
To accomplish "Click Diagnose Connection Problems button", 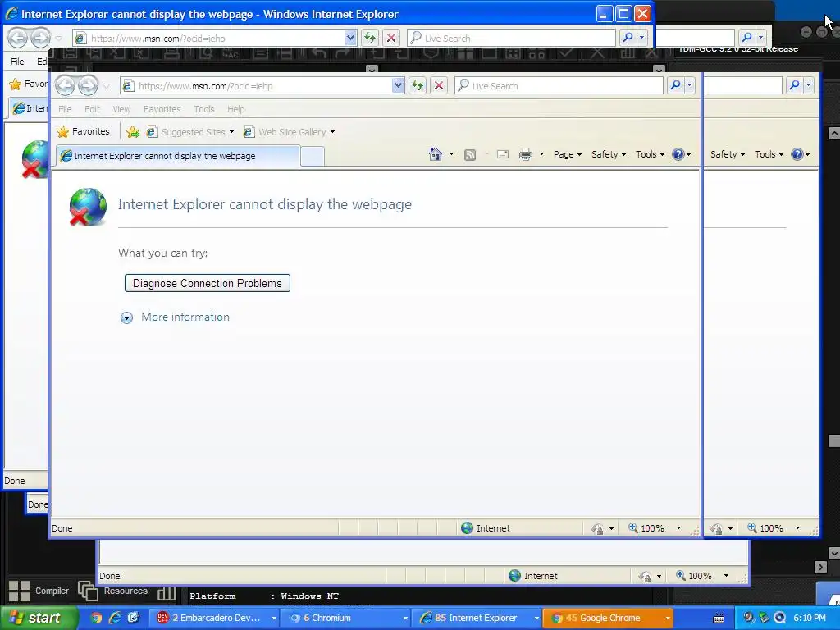I will pyautogui.click(x=208, y=283).
